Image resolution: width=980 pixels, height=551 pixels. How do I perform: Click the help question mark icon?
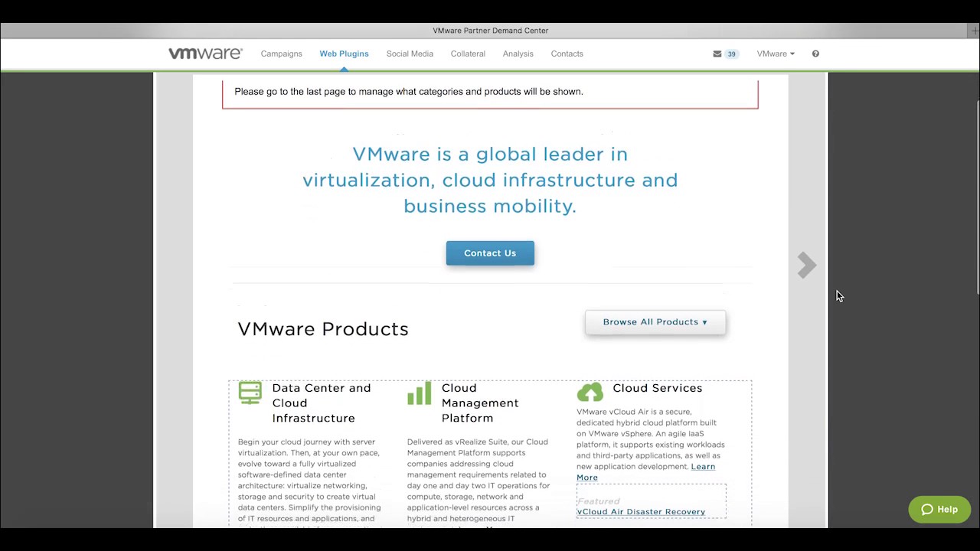click(815, 54)
